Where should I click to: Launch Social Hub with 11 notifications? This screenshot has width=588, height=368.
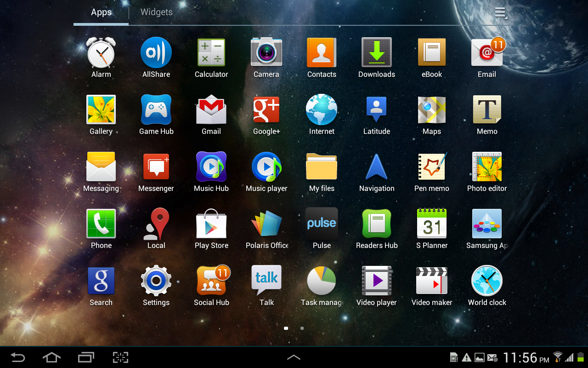point(211,286)
